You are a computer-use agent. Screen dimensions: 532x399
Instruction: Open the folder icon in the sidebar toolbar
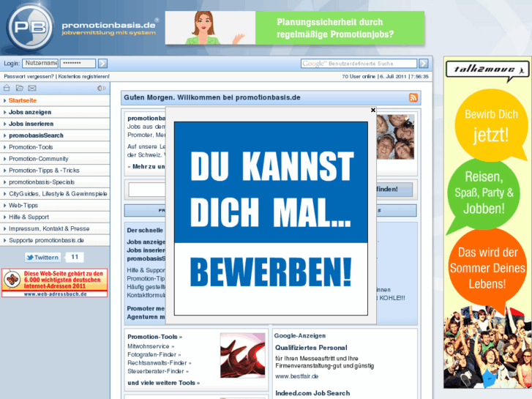point(20,89)
